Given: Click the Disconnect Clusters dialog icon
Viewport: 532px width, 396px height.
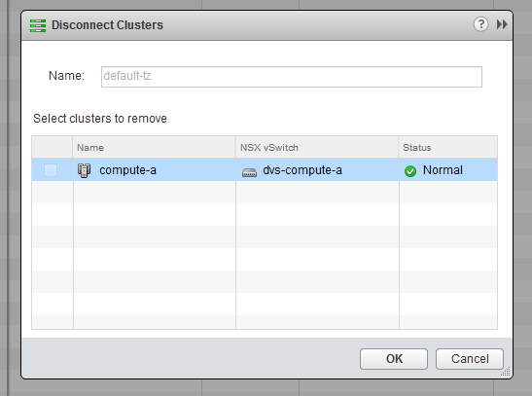Looking at the screenshot, I should (x=38, y=26).
